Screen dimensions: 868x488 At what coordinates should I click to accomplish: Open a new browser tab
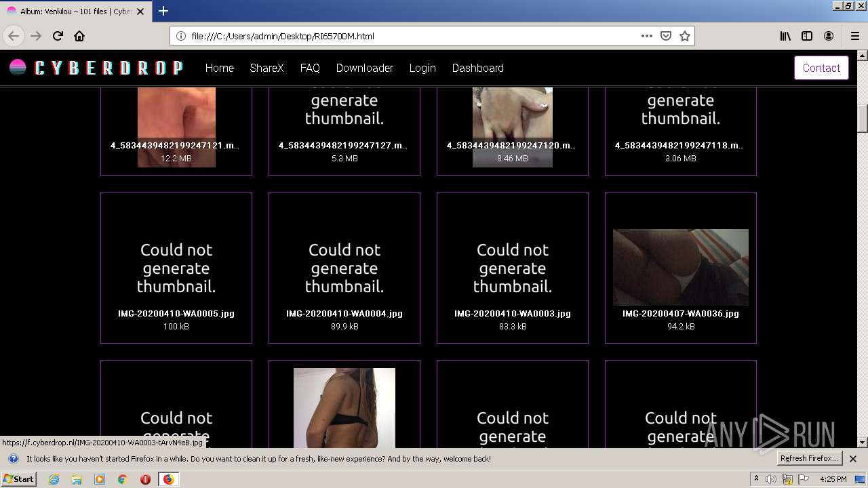[x=163, y=11]
